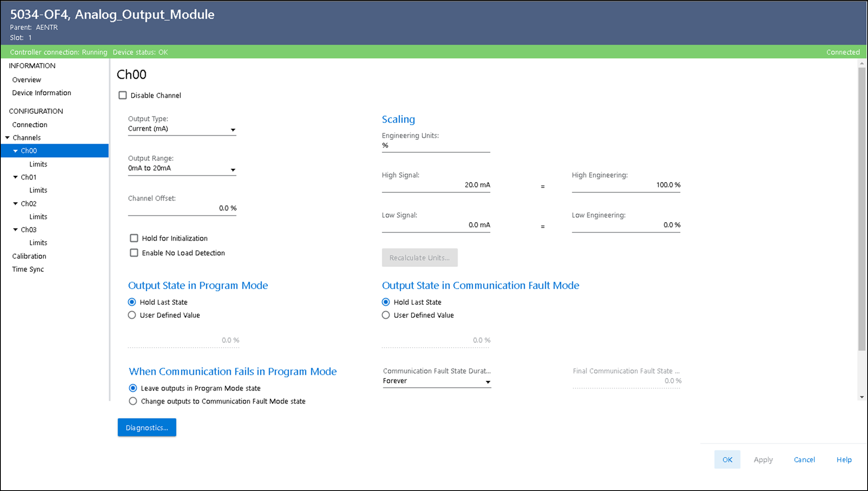Viewport: 868px width, 491px height.
Task: Select User Defined Value in Communication Fault Mode
Action: tap(386, 315)
